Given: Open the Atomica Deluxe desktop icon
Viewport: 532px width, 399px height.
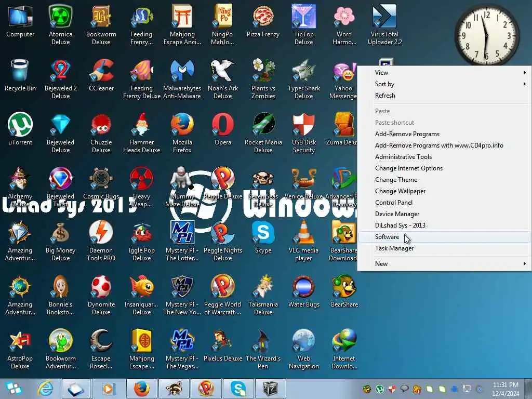Looking at the screenshot, I should (60, 24).
